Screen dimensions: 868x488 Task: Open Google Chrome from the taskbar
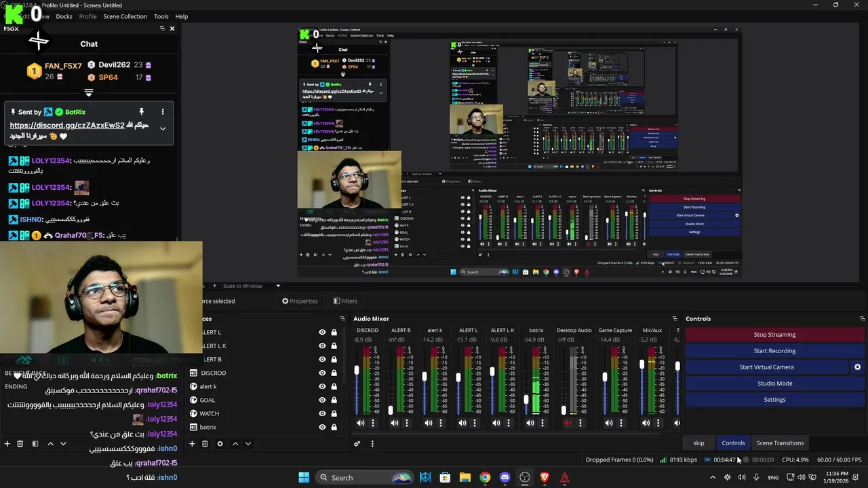485,477
